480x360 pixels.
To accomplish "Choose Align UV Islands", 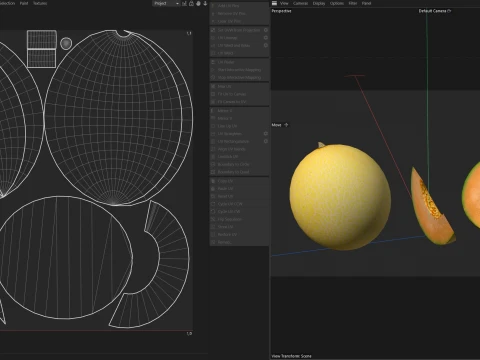I will point(239,149).
